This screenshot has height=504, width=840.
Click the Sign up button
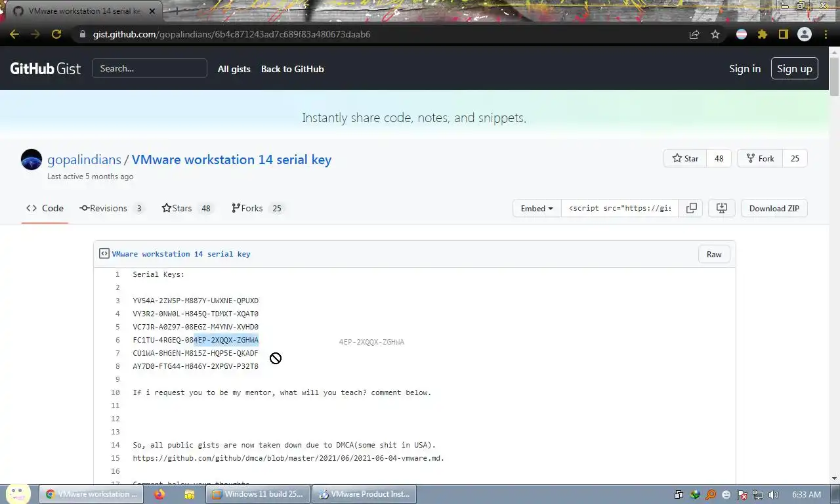click(795, 68)
